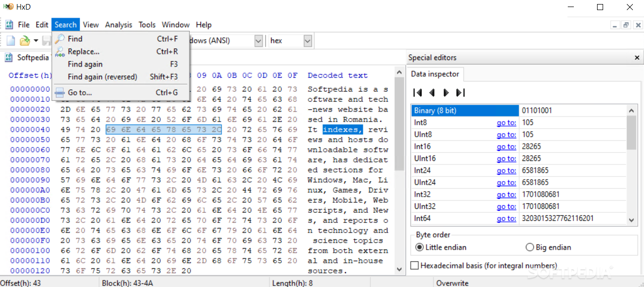644x287 pixels.
Task: Click go to link for UInt24
Action: click(506, 183)
